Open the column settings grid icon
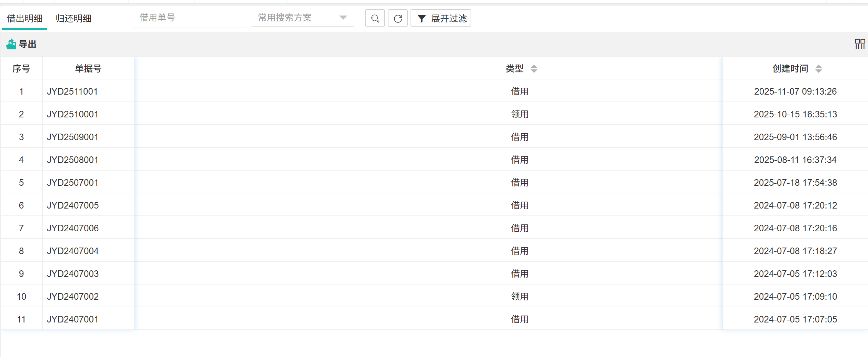Screen dimensions: 868x357 (860, 44)
